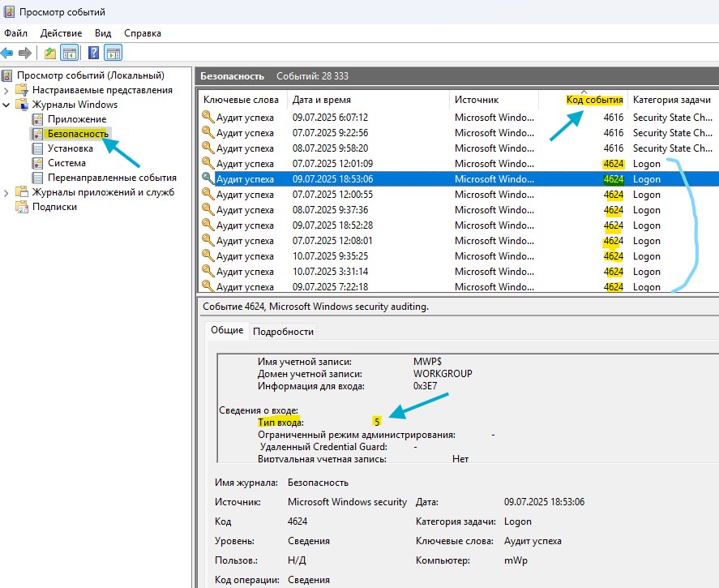719x588 pixels.
Task: Toggle the Action pane toolbar icon
Action: pos(113,53)
